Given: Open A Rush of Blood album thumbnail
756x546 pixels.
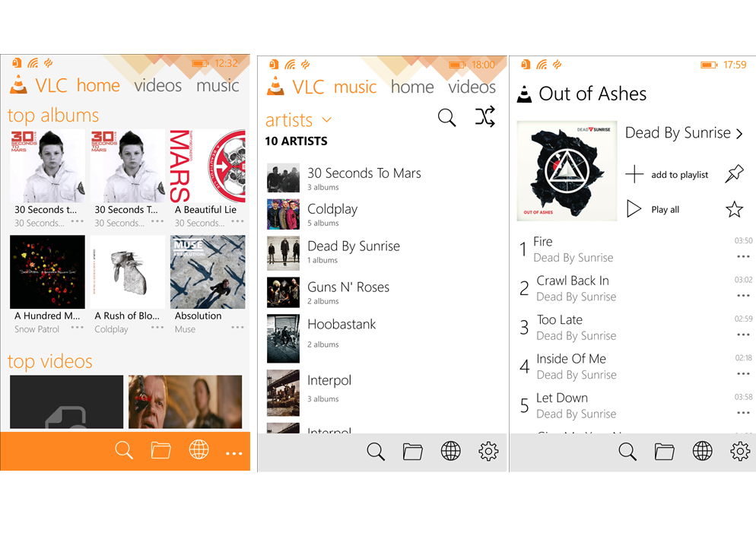Looking at the screenshot, I should point(128,271).
